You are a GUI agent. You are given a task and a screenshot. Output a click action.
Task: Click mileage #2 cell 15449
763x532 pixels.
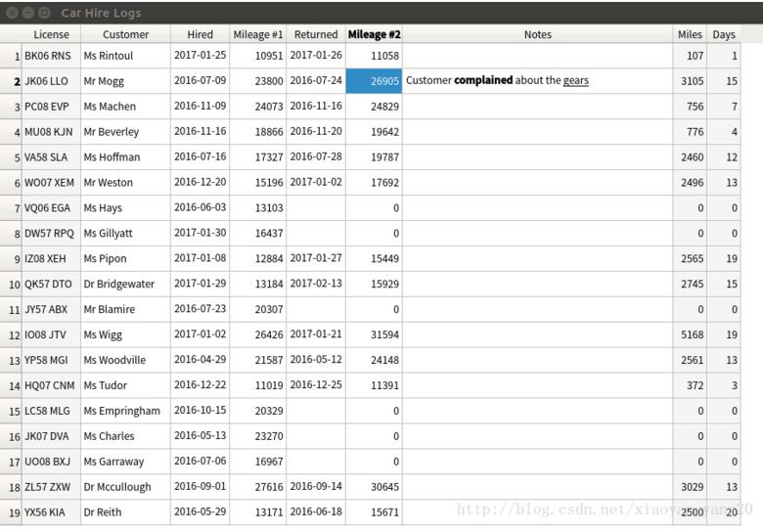(375, 258)
